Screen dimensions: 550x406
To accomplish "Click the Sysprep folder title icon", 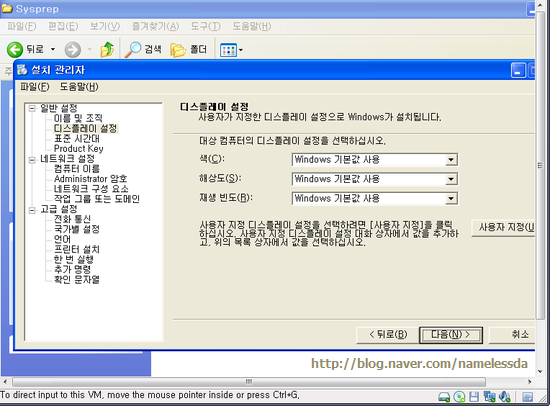I will coord(7,8).
